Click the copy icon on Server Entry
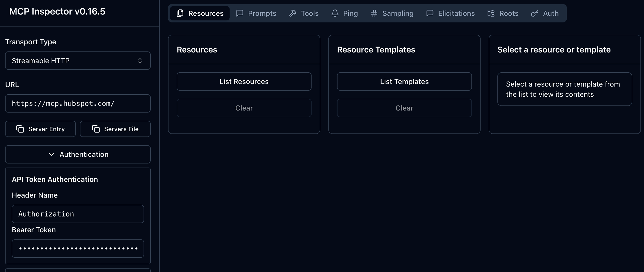The height and width of the screenshot is (272, 644). (x=20, y=129)
